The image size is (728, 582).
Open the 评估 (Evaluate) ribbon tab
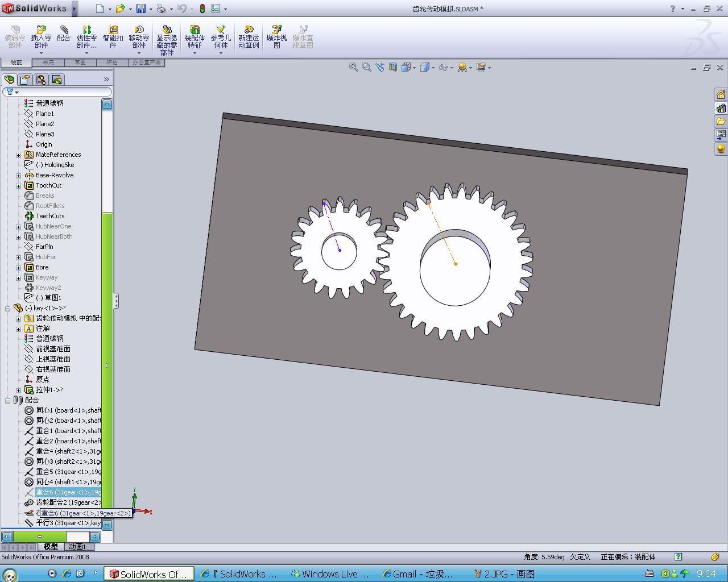[x=111, y=63]
